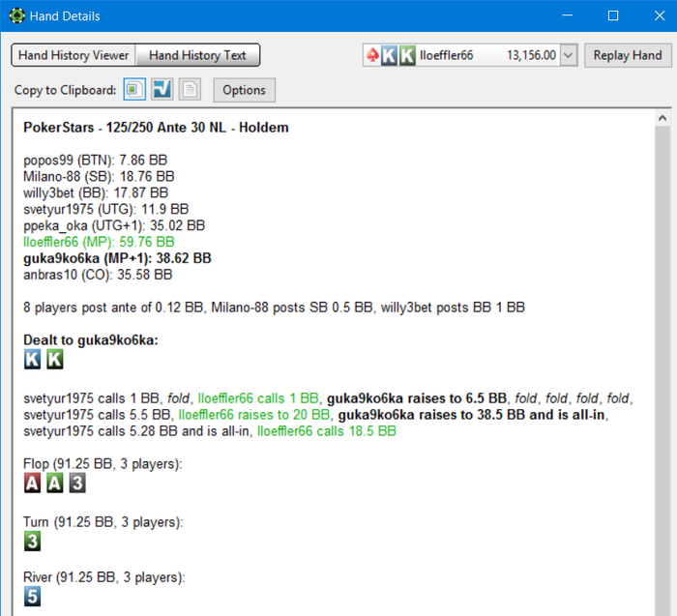Screen dimensions: 677x616
Task: Click the green 3 turn card
Action: coord(32,541)
